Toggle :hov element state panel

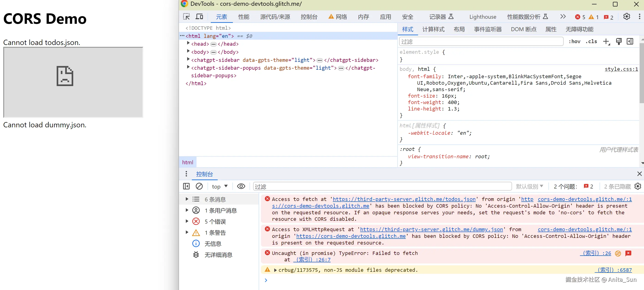pyautogui.click(x=574, y=42)
